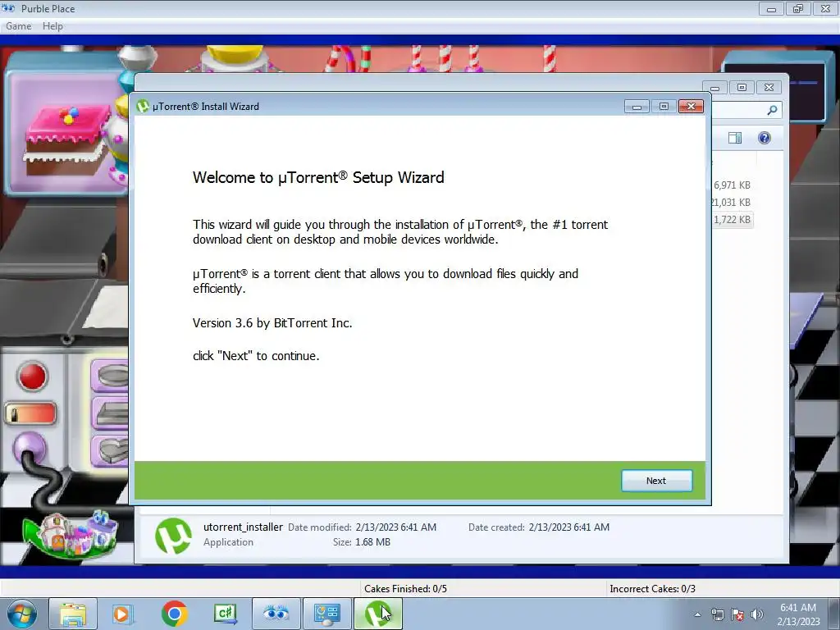The width and height of the screenshot is (840, 630).
Task: Select the Control Panel taskbar button
Action: click(x=326, y=614)
